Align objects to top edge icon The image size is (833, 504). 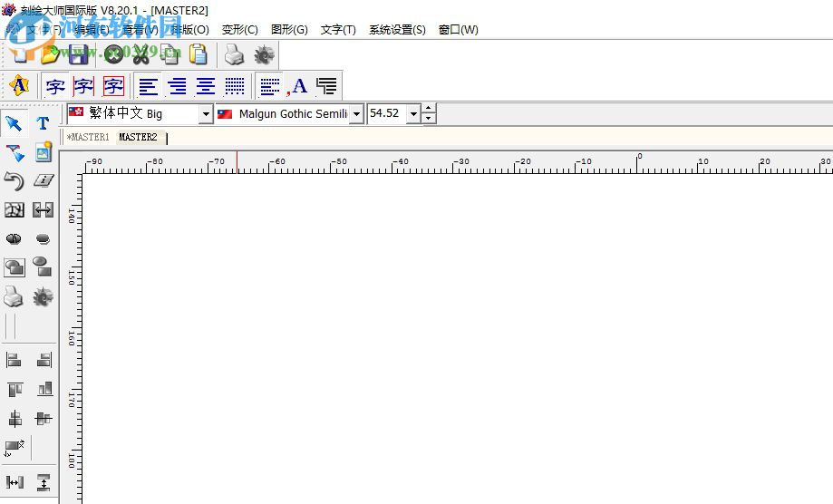pos(15,389)
